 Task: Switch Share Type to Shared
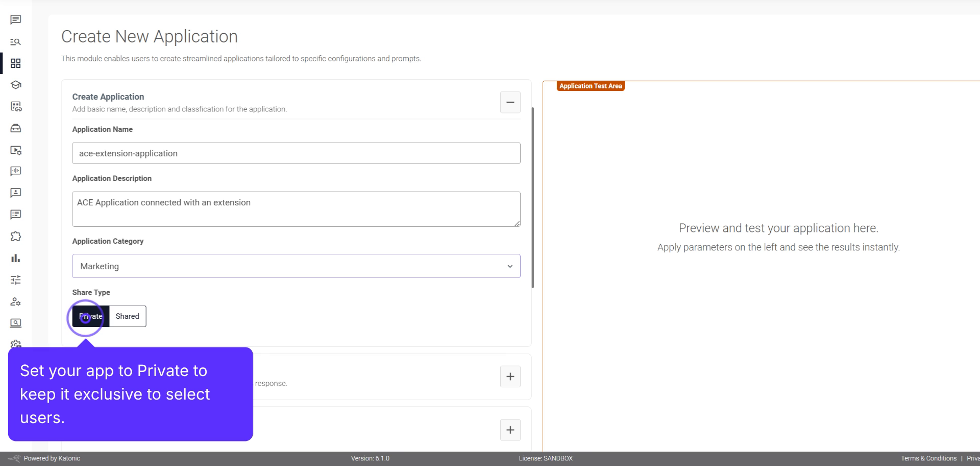pos(127,316)
